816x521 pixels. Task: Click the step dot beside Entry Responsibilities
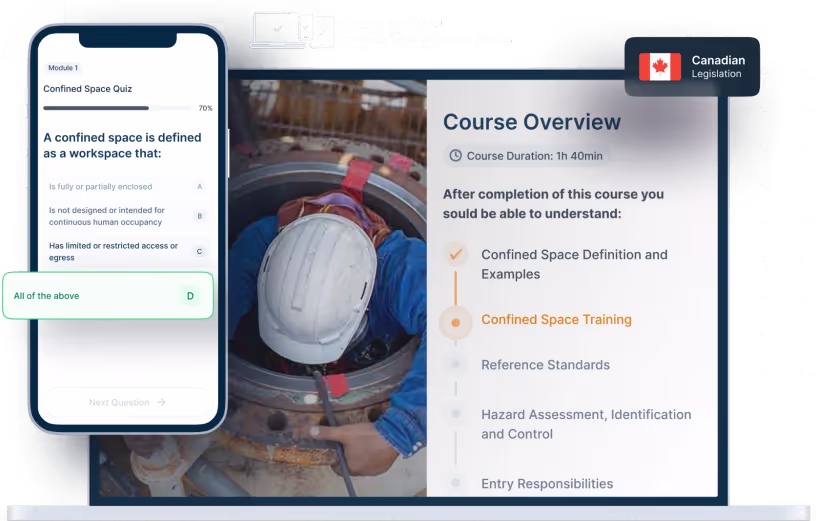[455, 483]
